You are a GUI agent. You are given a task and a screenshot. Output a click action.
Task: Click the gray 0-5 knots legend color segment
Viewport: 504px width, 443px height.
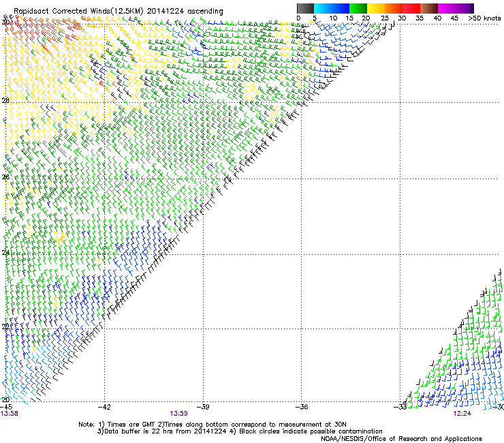pos(305,8)
